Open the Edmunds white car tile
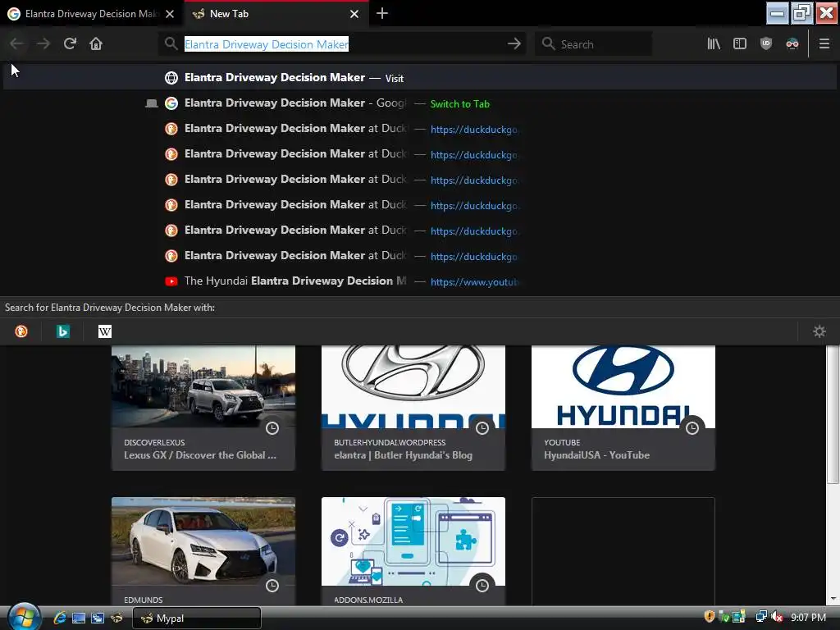Image resolution: width=840 pixels, height=630 pixels. click(x=203, y=551)
